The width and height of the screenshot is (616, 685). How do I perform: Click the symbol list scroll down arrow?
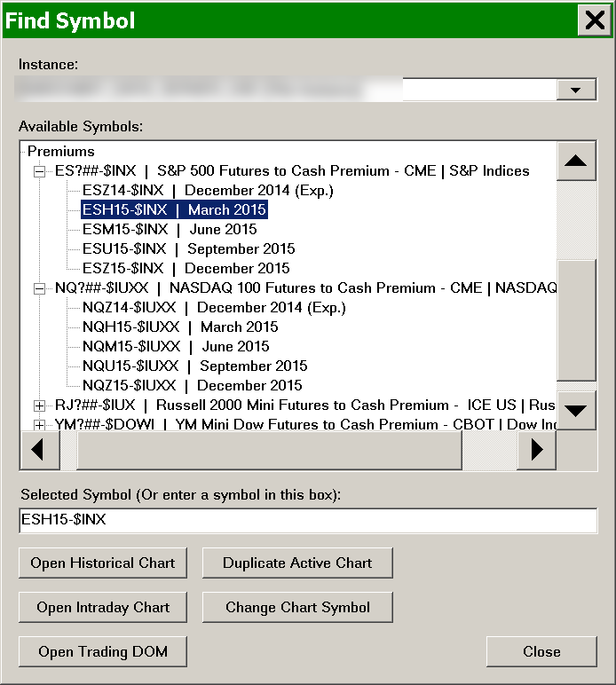pyautogui.click(x=576, y=411)
